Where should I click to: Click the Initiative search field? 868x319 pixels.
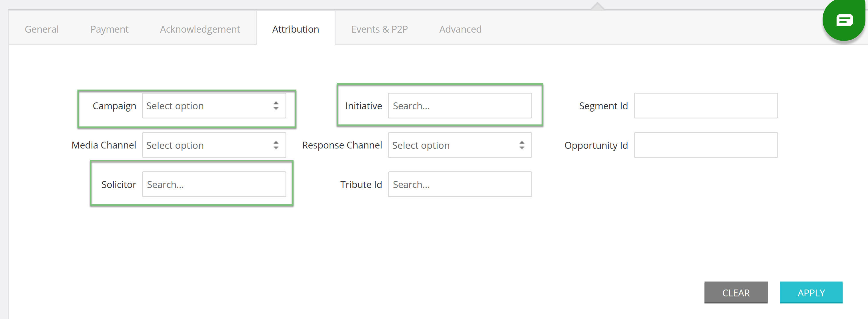pyautogui.click(x=460, y=106)
